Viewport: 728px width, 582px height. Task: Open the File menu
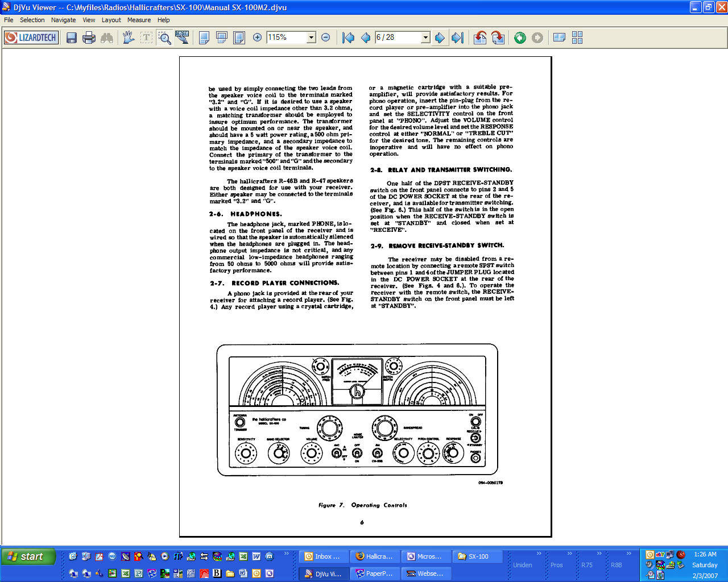(x=9, y=20)
